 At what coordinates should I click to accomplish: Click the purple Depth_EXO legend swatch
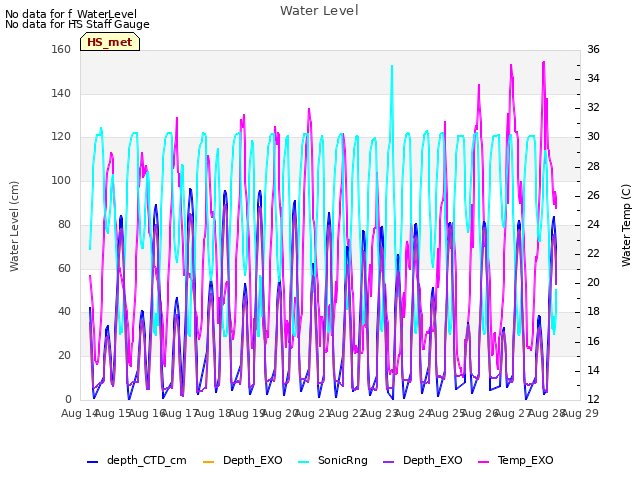[389, 462]
